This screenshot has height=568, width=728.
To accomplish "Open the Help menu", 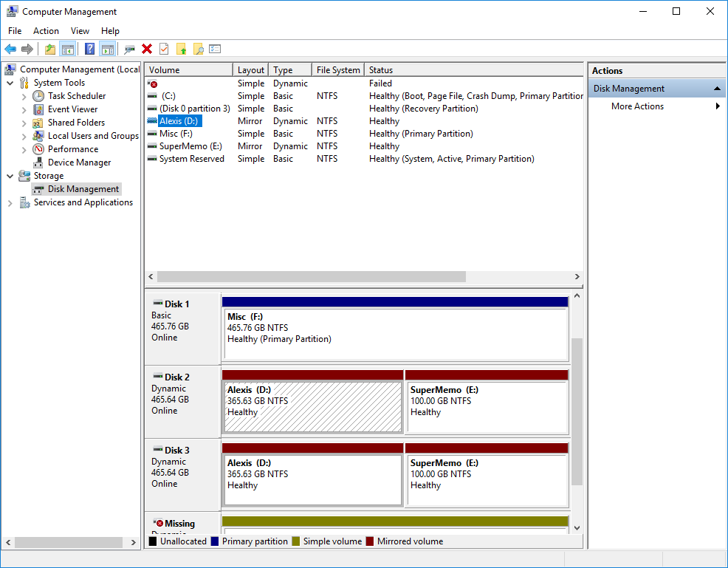I will click(110, 30).
